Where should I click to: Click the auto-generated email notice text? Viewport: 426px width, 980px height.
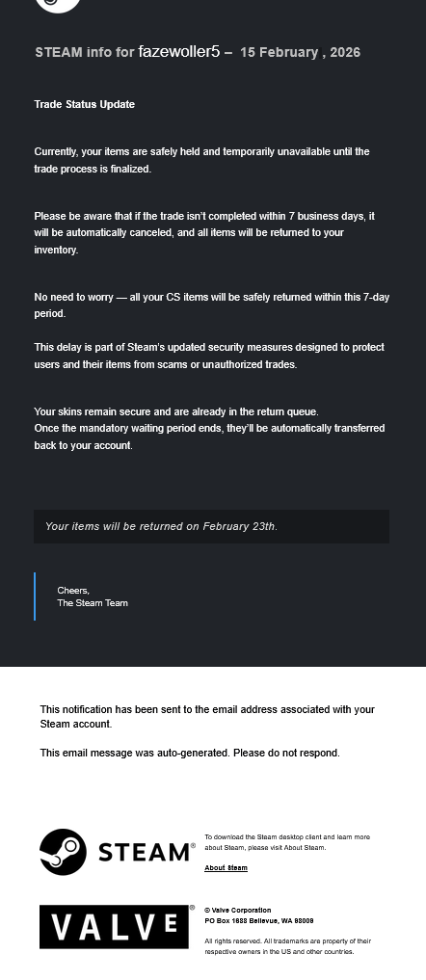[x=190, y=754]
